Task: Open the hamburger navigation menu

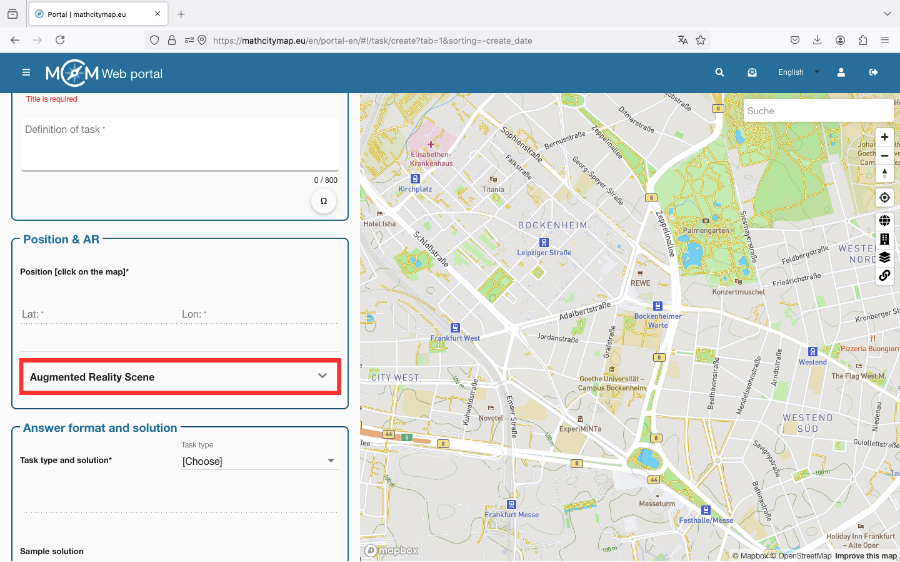Action: pos(26,73)
